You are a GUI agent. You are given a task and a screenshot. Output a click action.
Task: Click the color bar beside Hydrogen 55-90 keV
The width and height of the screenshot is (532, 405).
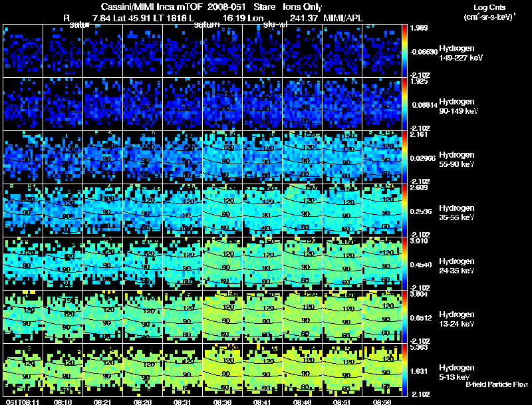click(404, 158)
